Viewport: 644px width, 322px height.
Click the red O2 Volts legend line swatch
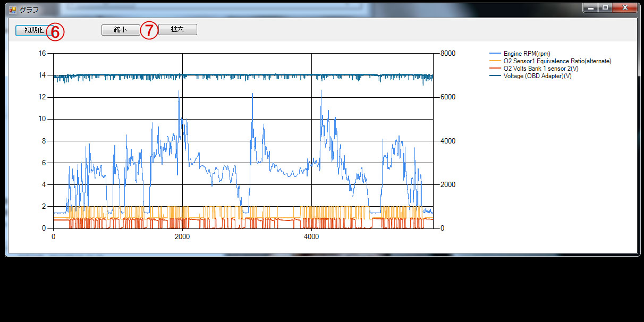coord(495,69)
